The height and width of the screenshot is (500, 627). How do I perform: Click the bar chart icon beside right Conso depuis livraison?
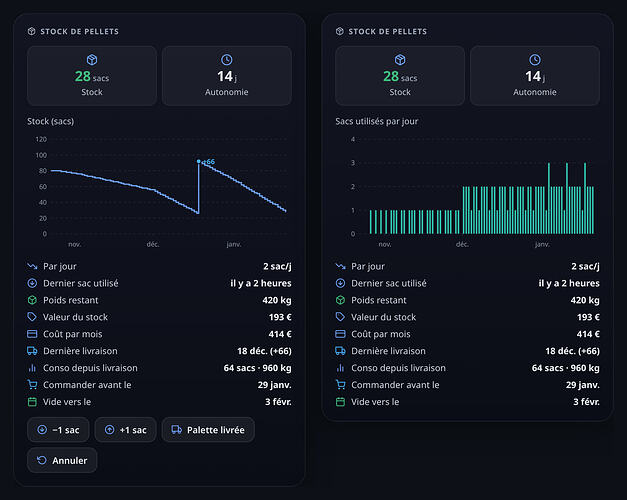[340, 368]
